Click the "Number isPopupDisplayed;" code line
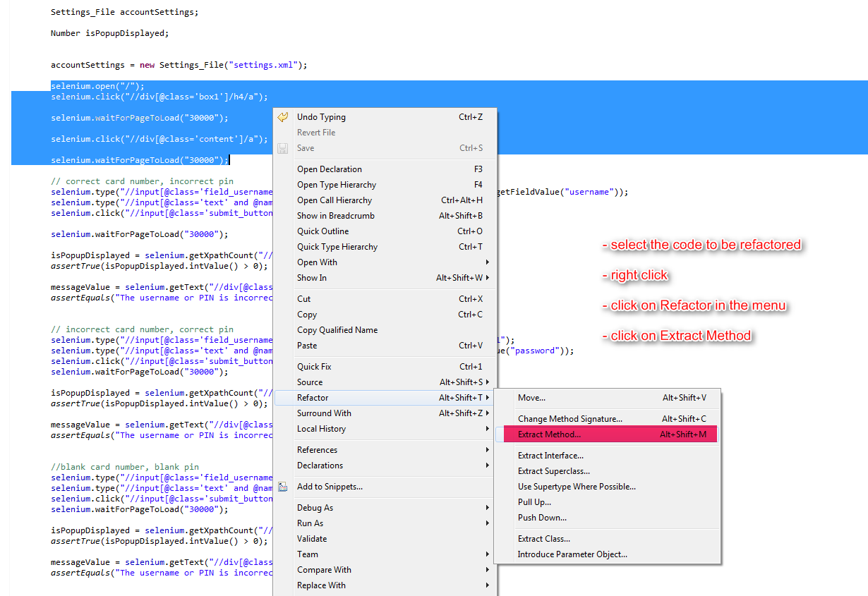The height and width of the screenshot is (596, 868). (x=110, y=33)
